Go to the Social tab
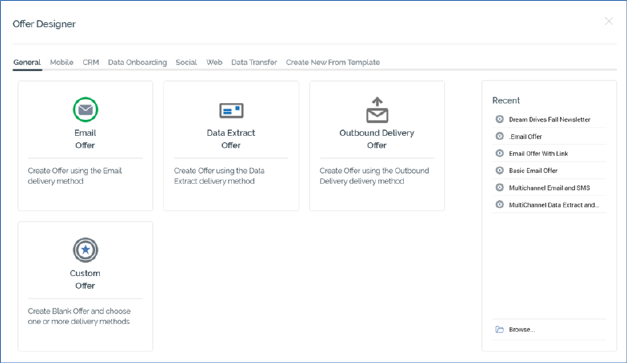This screenshot has width=627, height=363. click(186, 62)
